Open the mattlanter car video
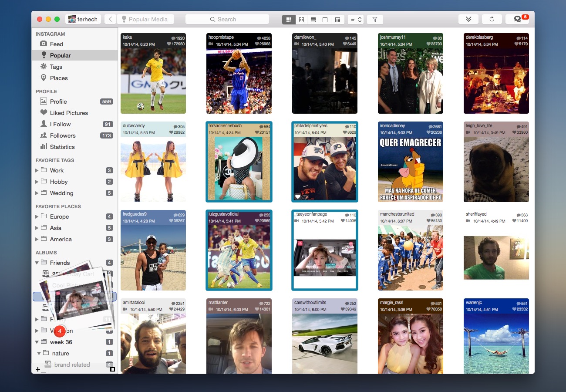Viewport: 566px width, 392px height. [x=239, y=336]
